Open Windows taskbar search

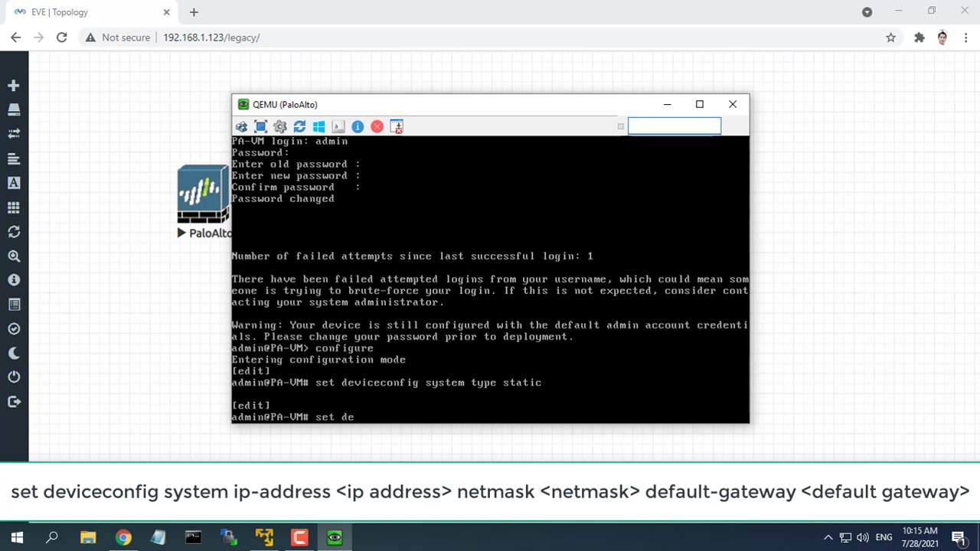[x=52, y=538]
